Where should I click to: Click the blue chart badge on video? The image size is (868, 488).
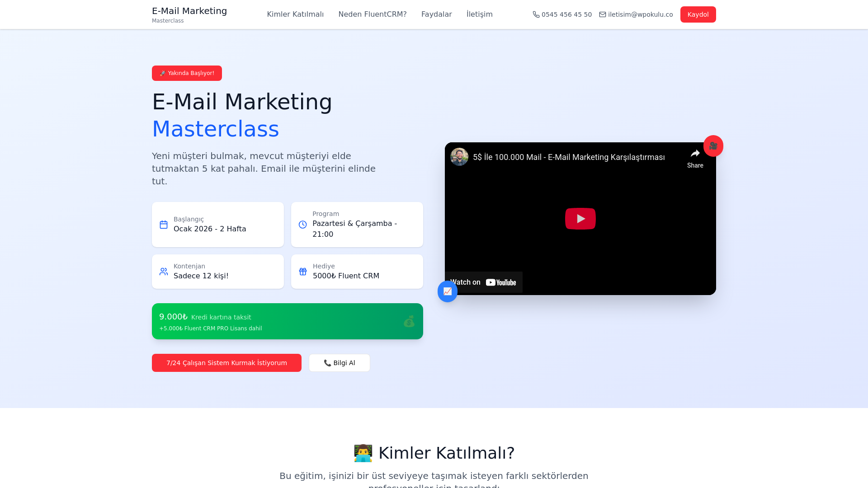(x=448, y=291)
